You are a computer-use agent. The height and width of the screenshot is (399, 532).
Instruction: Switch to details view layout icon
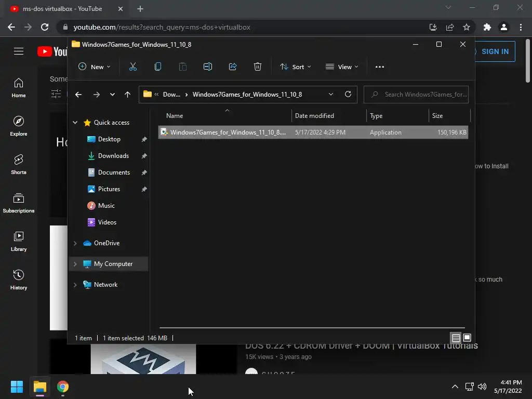coord(456,338)
